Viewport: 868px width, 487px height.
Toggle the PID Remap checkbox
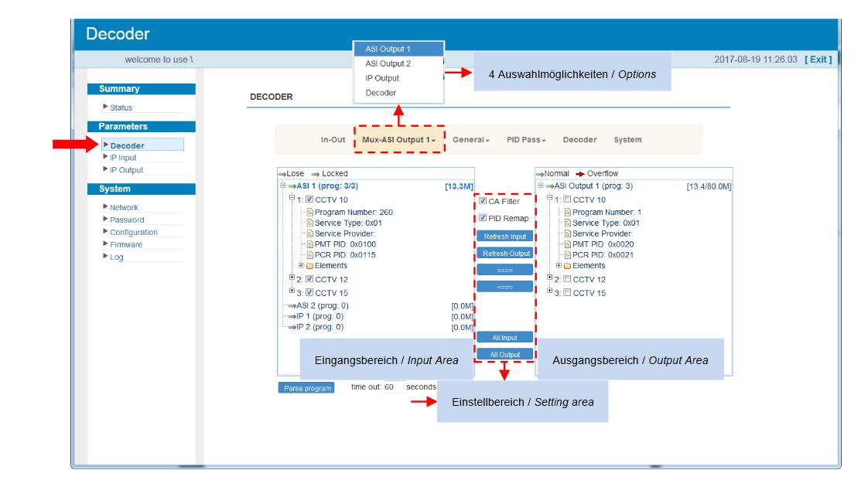[483, 218]
